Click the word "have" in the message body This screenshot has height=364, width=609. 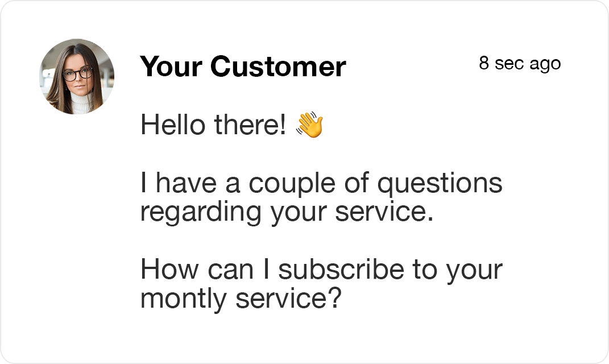point(186,183)
